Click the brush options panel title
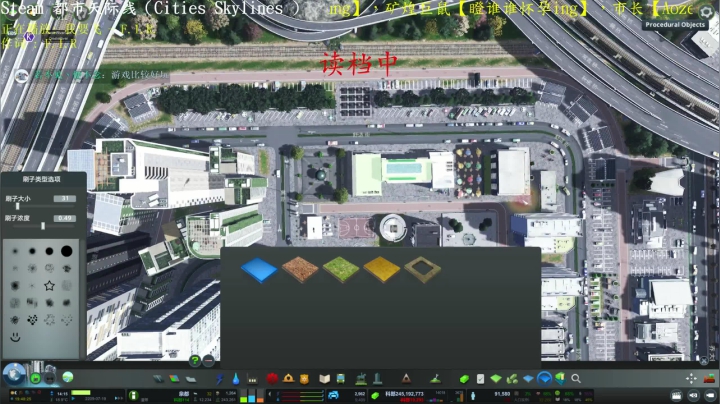Image resolution: width=720 pixels, height=404 pixels. pyautogui.click(x=42, y=179)
